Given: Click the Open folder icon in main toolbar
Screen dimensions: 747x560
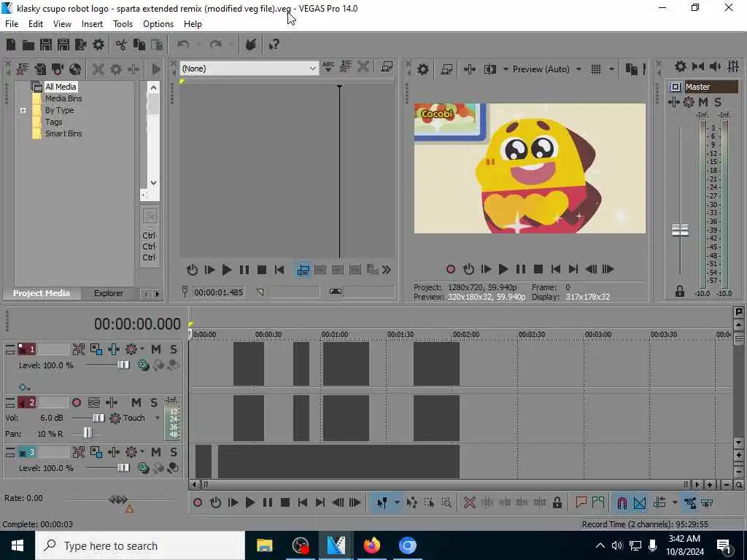Looking at the screenshot, I should click(x=28, y=44).
